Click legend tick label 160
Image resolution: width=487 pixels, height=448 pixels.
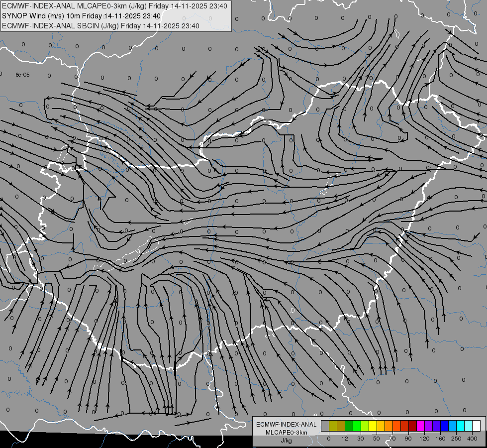tap(440, 439)
